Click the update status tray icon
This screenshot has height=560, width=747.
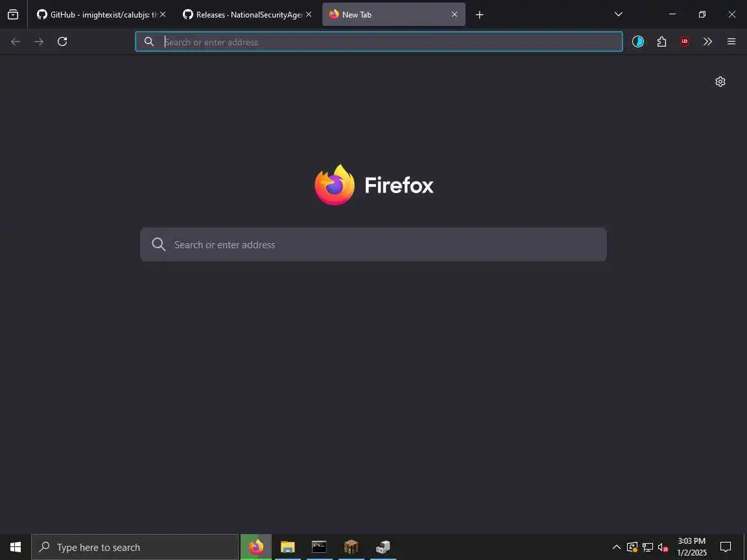tap(632, 547)
